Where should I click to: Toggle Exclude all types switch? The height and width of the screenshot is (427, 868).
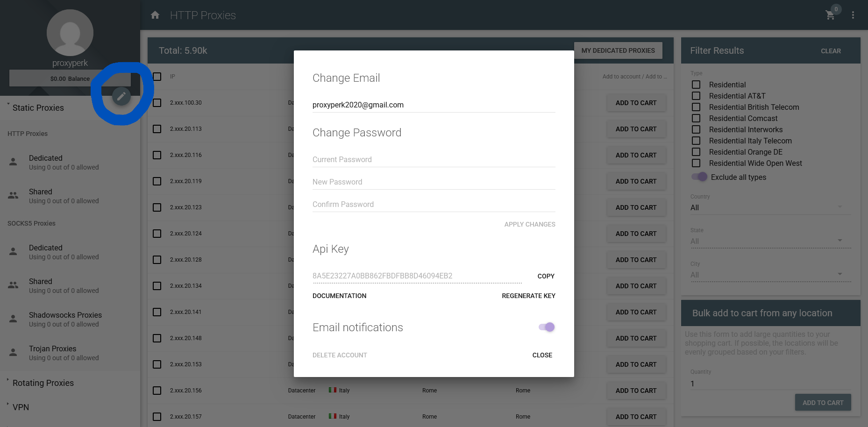699,177
